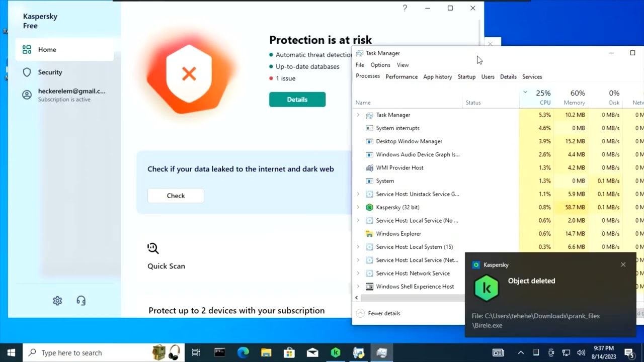644x362 pixels.
Task: Open Task Manager View menu
Action: [403, 65]
